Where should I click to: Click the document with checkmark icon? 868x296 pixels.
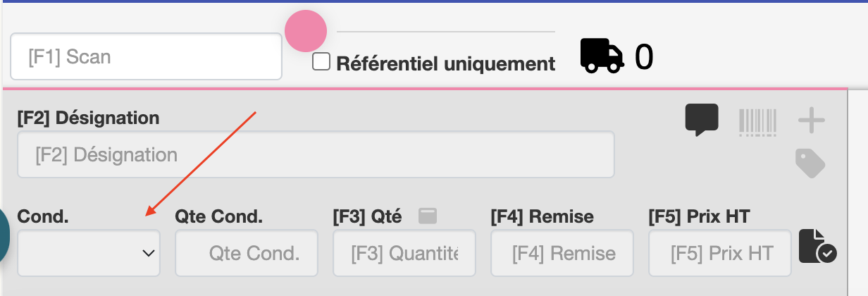pos(817,247)
